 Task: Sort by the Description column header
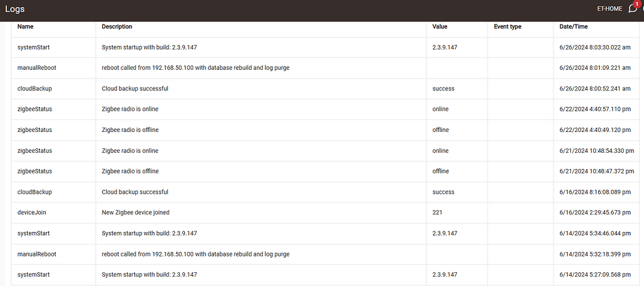click(x=117, y=27)
